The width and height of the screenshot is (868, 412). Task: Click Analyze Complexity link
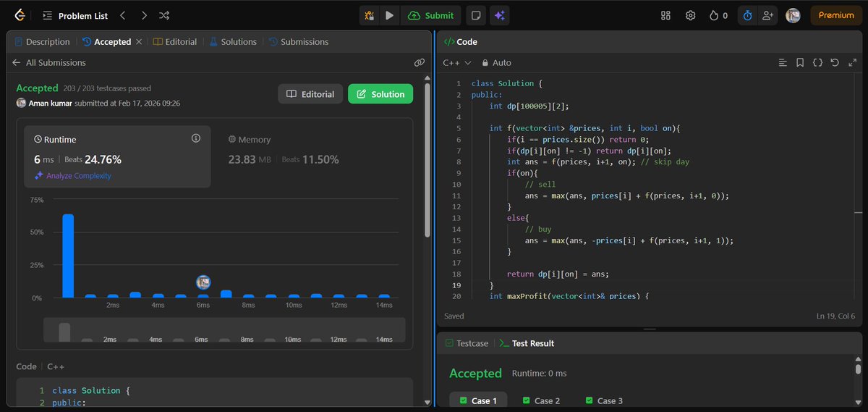pos(72,176)
